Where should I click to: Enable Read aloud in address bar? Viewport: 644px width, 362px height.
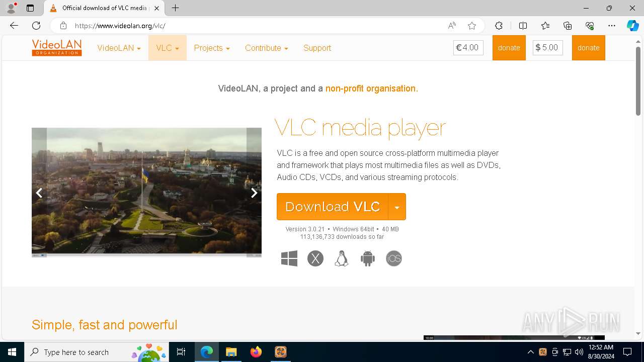point(452,26)
